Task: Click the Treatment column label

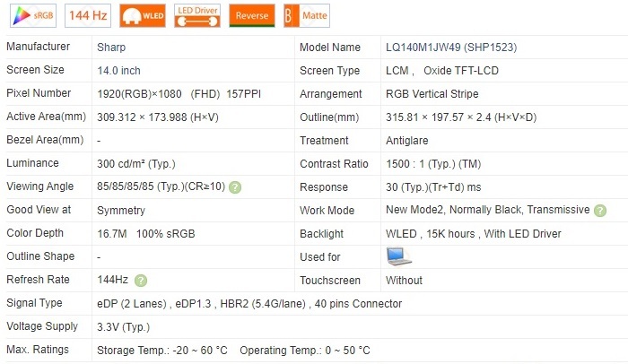Action: pos(324,141)
